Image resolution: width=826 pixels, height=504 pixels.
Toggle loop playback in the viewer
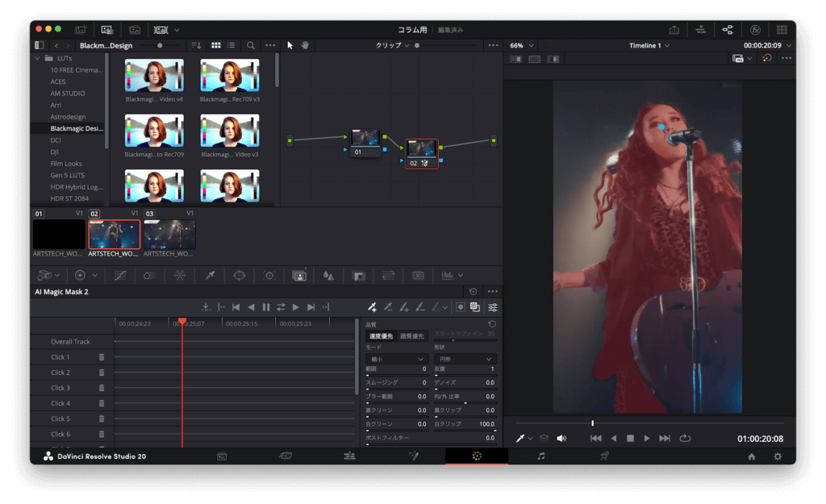click(x=685, y=439)
